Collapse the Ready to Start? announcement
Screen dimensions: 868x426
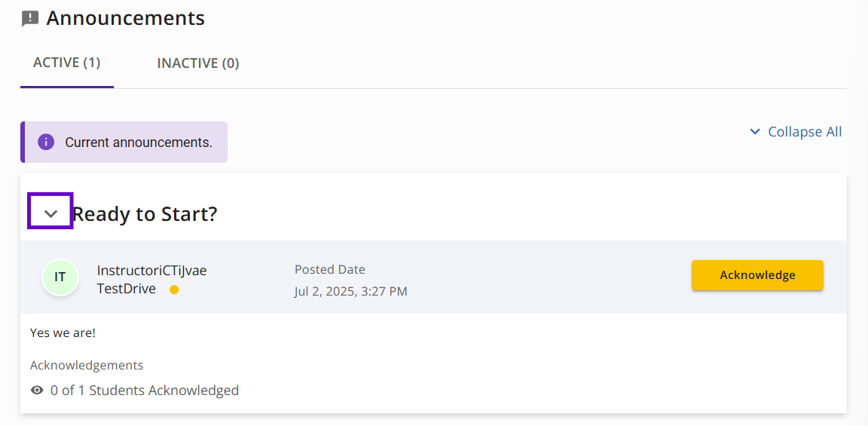point(50,211)
